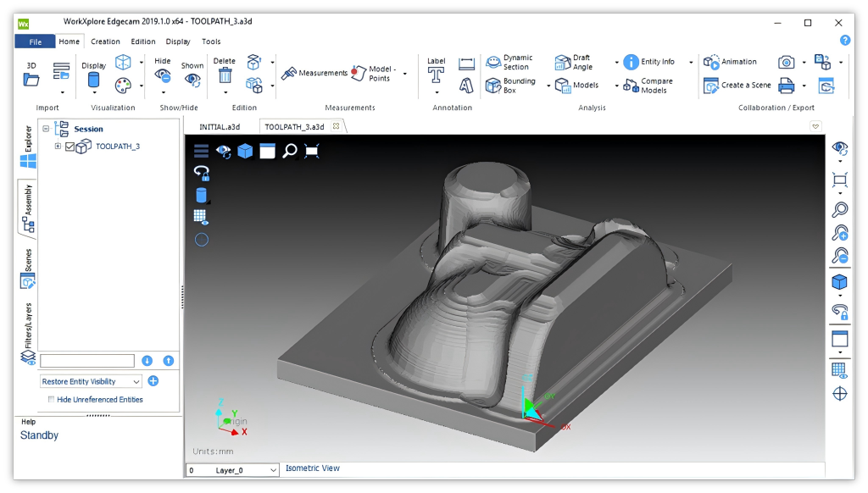
Task: Click the Delete trash can icon
Action: tap(225, 75)
